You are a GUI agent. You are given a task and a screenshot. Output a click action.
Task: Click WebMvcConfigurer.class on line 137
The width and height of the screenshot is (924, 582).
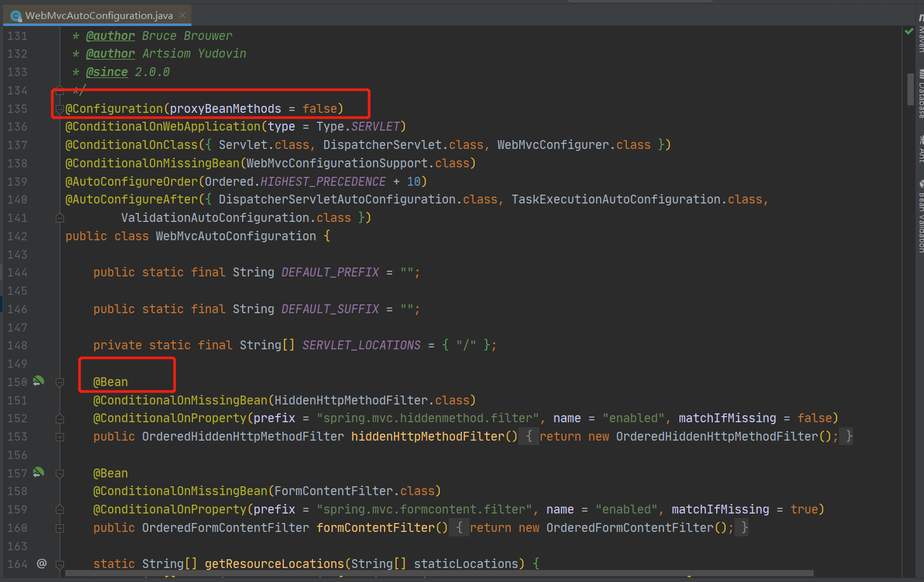[x=574, y=145]
